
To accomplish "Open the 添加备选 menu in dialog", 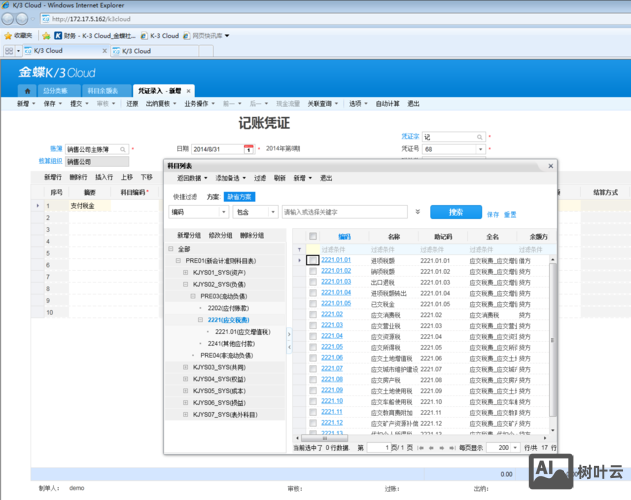I will coord(230,178).
